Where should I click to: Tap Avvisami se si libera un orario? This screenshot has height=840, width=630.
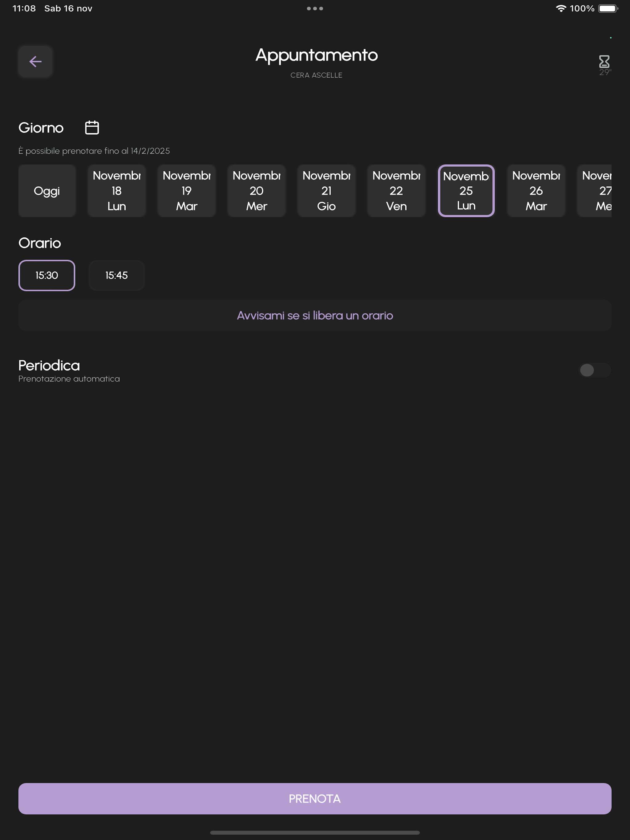tap(315, 315)
